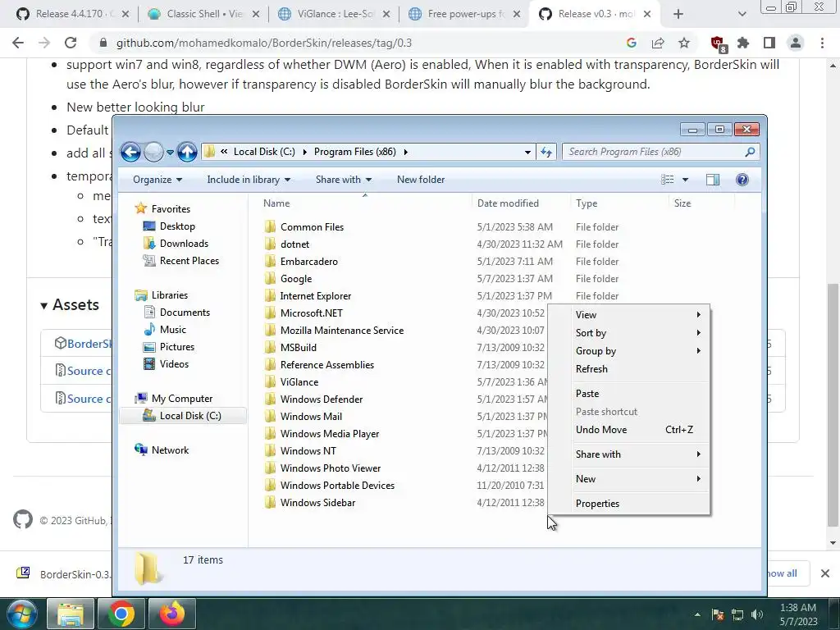Switch to the Classic Shell browser tab
Image resolution: width=840 pixels, height=630 pixels.
click(203, 14)
